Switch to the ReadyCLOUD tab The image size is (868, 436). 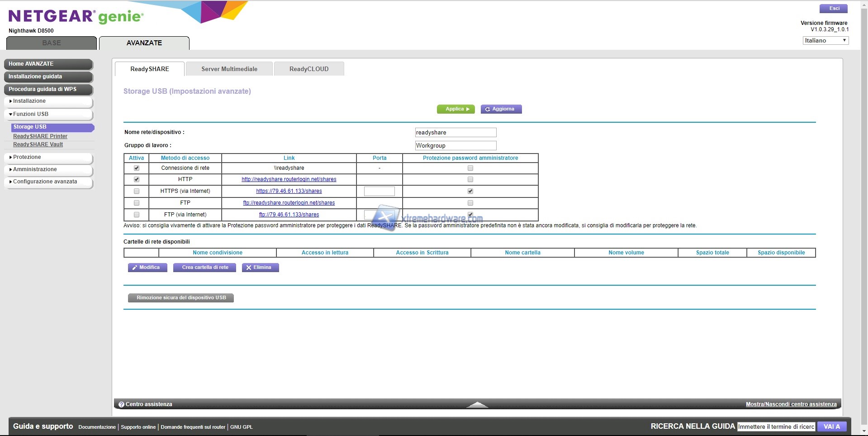tap(309, 69)
